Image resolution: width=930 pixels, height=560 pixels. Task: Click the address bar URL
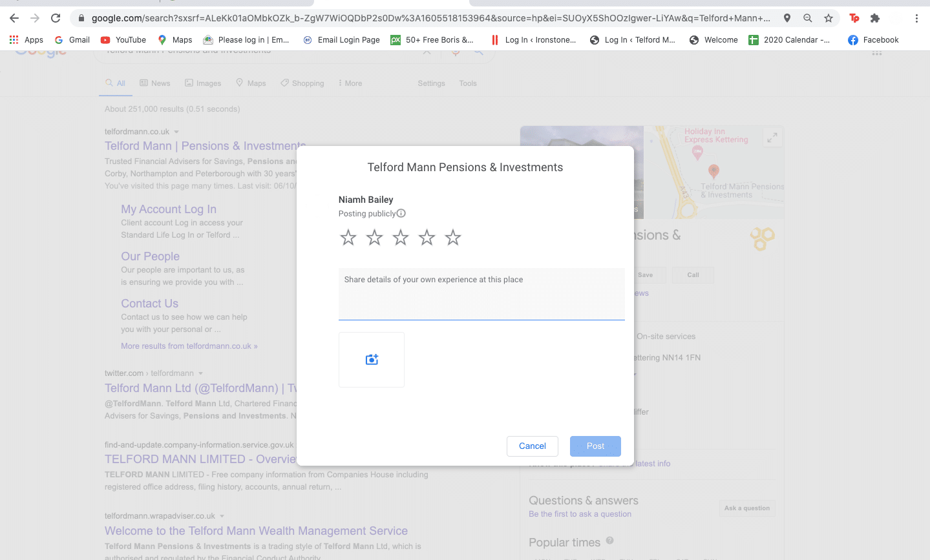430,18
